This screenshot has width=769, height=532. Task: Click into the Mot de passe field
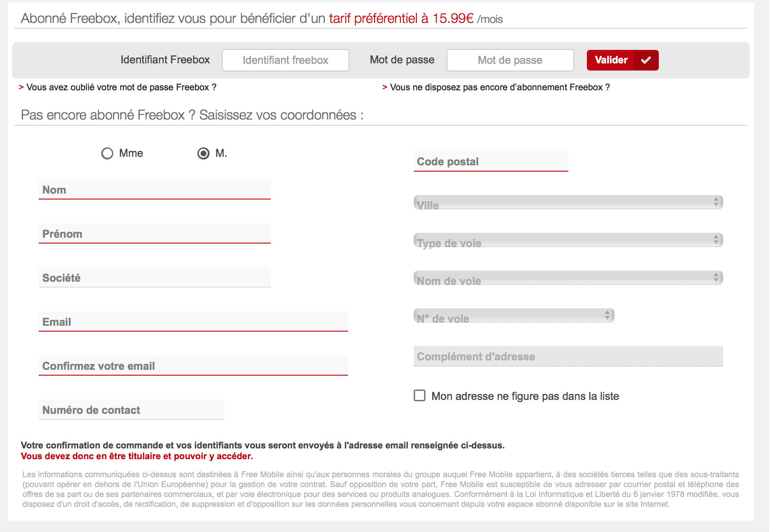pyautogui.click(x=510, y=60)
